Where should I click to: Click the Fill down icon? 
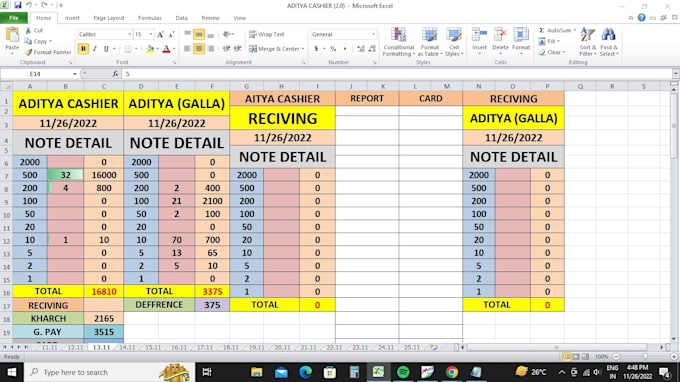(x=542, y=41)
